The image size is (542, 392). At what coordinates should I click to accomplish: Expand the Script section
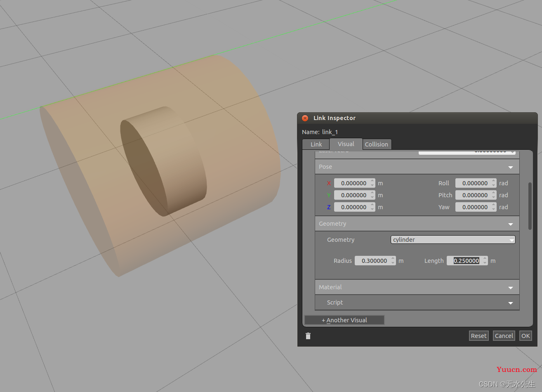417,302
